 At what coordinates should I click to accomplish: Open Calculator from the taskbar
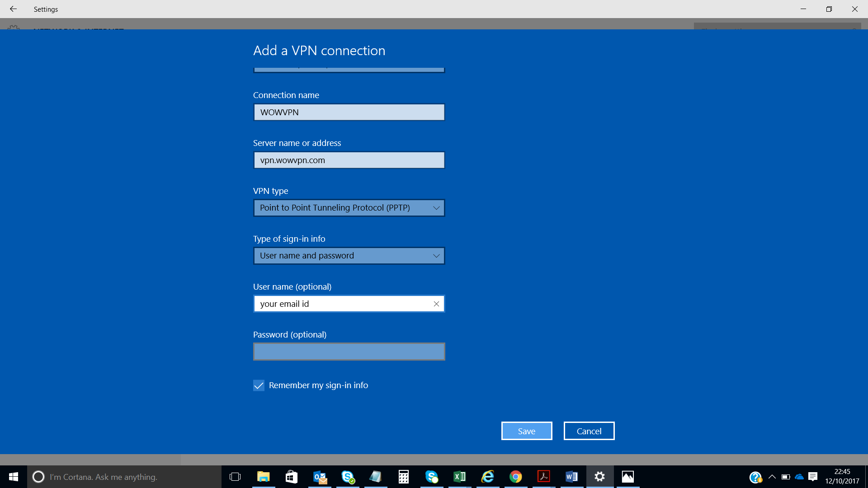[404, 477]
